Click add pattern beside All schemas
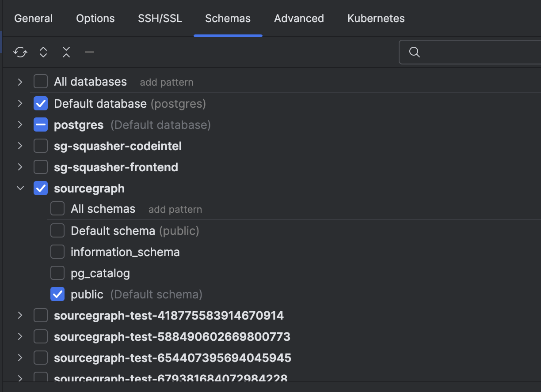541x392 pixels. coord(175,210)
